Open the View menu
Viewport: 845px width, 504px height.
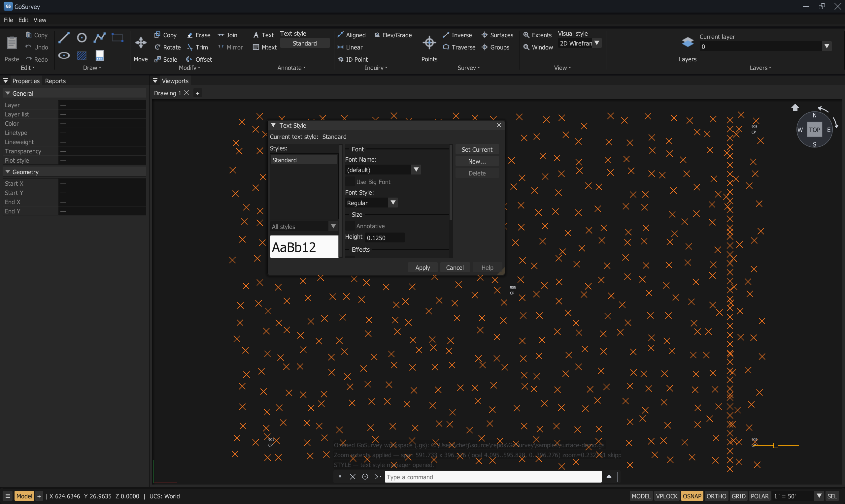pyautogui.click(x=40, y=20)
